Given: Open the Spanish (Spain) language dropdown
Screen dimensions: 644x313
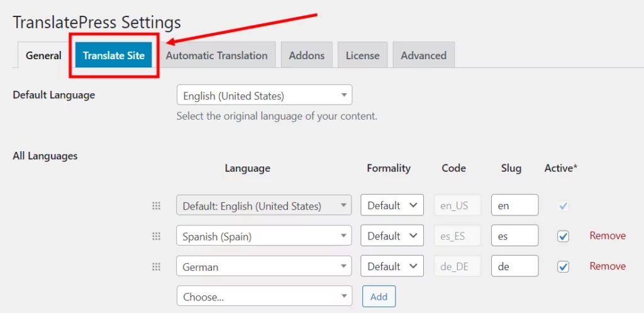Looking at the screenshot, I should click(x=264, y=236).
